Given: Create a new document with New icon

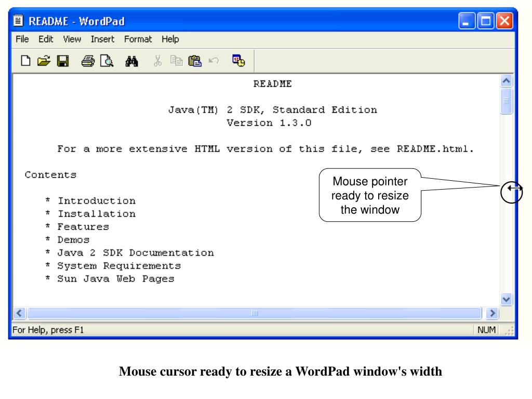Looking at the screenshot, I should point(25,61).
